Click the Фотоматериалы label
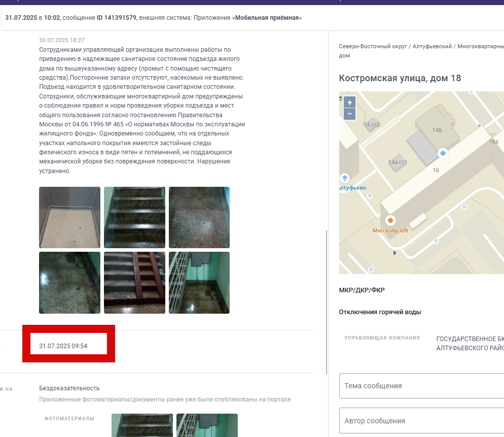The height and width of the screenshot is (437, 504). pyautogui.click(x=69, y=419)
